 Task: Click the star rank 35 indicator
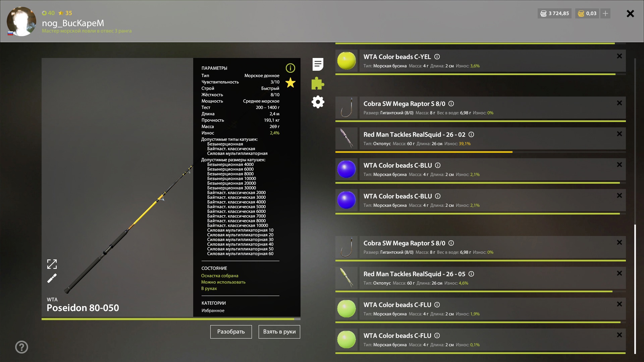65,13
